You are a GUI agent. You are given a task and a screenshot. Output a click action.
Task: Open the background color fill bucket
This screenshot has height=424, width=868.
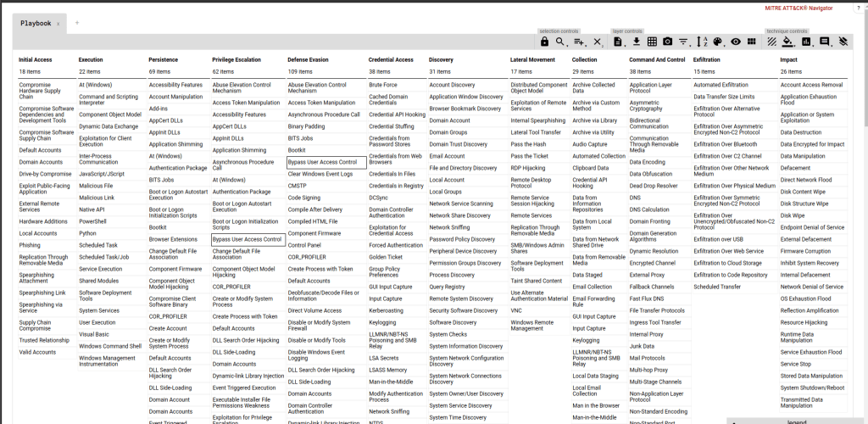pos(788,42)
